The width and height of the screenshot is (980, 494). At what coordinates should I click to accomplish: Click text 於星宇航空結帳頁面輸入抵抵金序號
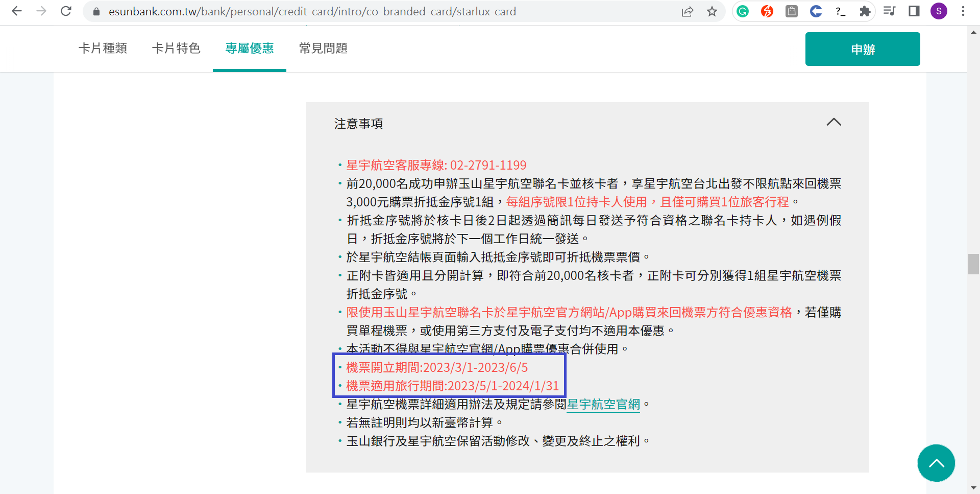point(444,257)
